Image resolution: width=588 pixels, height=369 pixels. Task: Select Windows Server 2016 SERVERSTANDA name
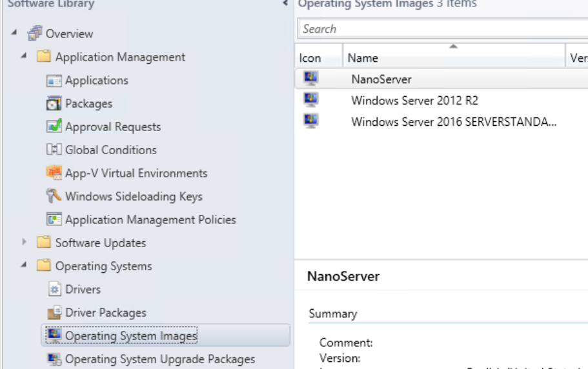(454, 122)
